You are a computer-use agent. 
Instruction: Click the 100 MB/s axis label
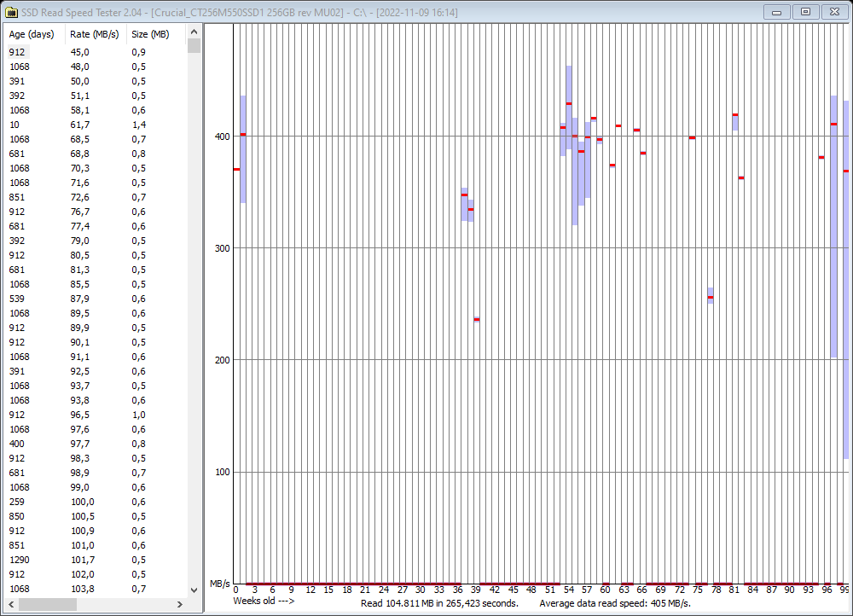click(x=223, y=473)
